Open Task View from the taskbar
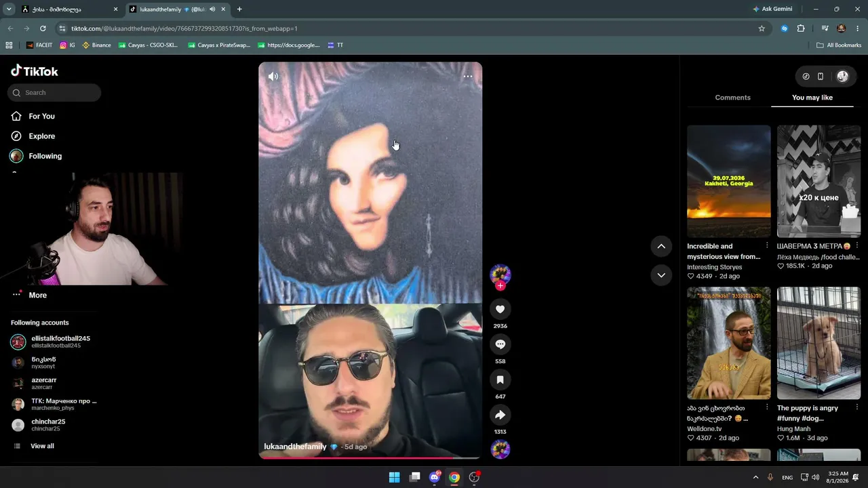This screenshot has width=868, height=488. pos(415,477)
